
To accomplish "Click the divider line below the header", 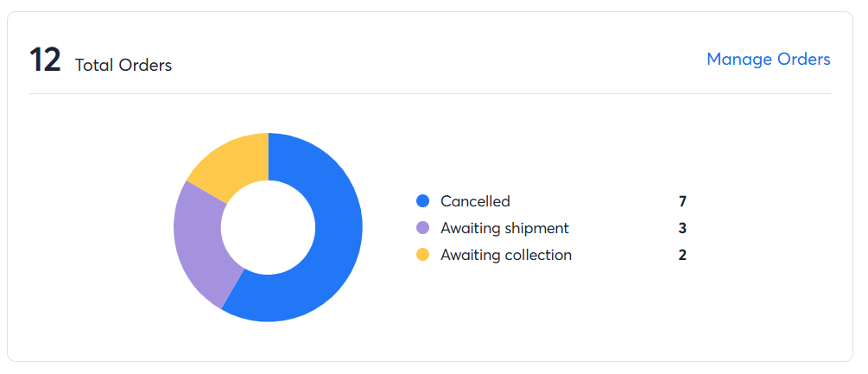I will (x=430, y=93).
